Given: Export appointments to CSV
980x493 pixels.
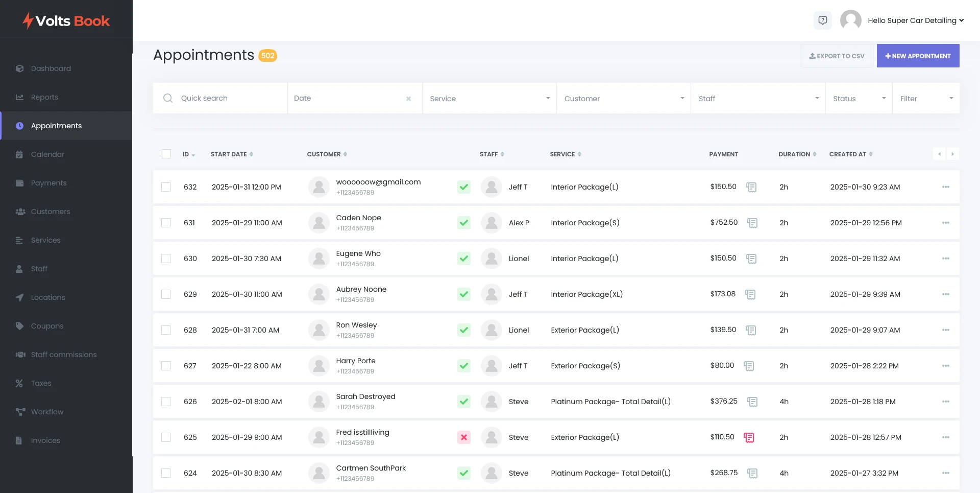Looking at the screenshot, I should (836, 56).
